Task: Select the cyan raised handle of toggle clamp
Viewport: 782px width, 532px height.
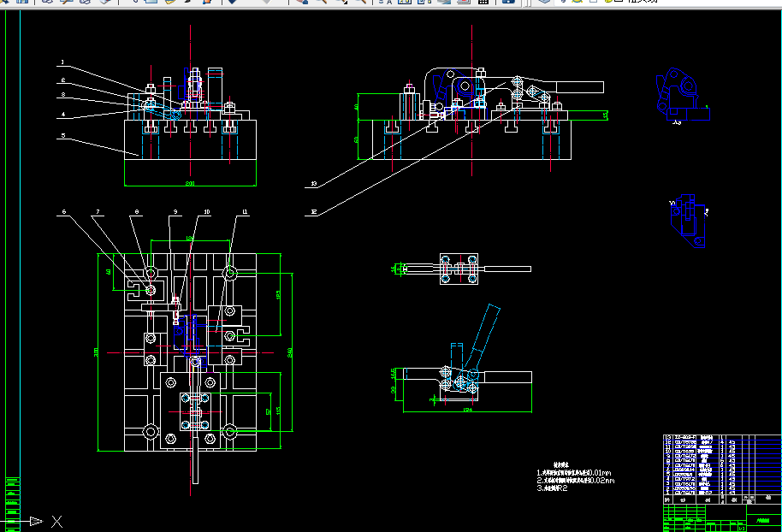Action: [485, 328]
